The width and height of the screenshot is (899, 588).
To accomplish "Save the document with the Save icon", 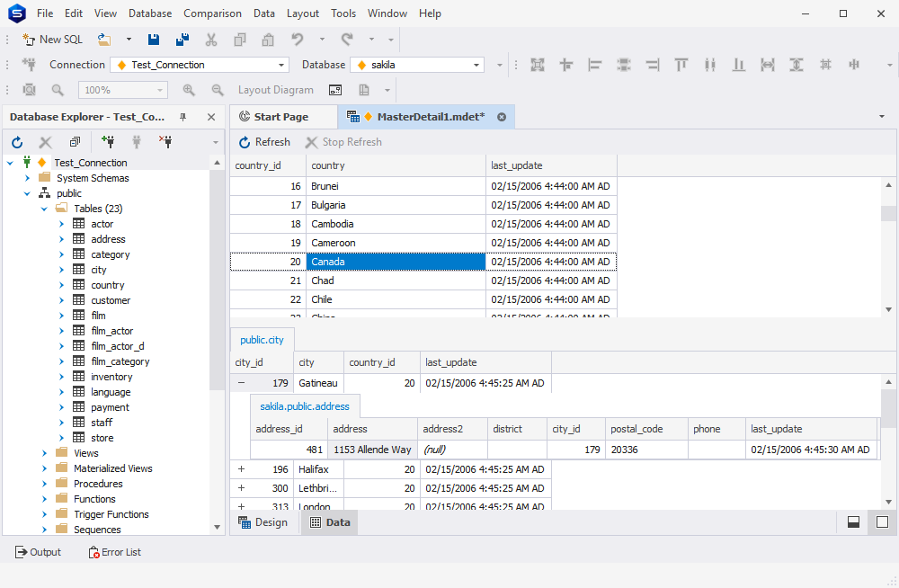I will tap(153, 39).
